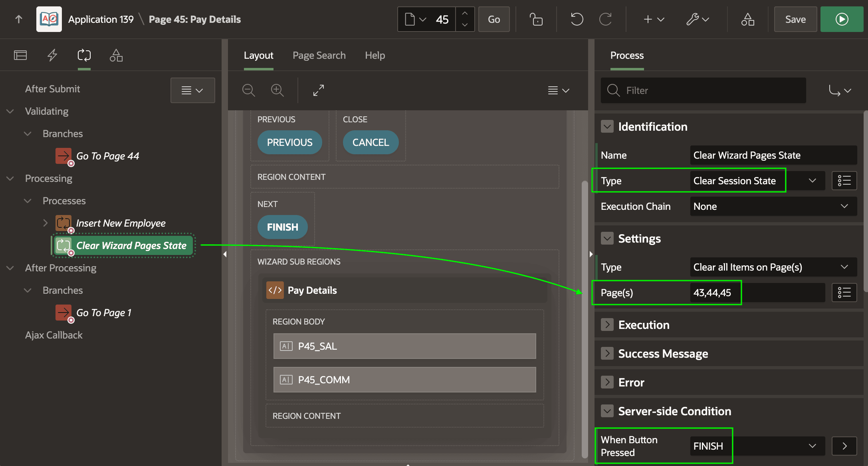868x466 pixels.
Task: Toggle the page lock icon
Action: click(x=536, y=19)
